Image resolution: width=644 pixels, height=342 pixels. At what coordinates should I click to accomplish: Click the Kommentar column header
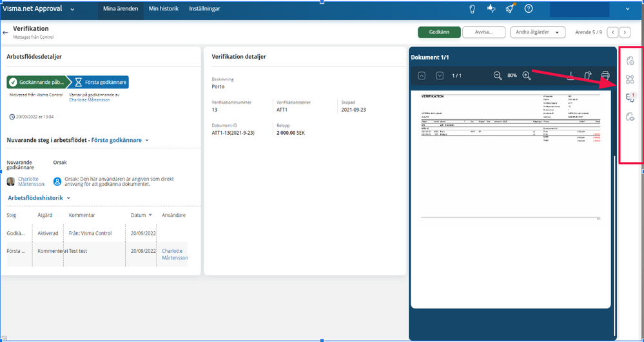pyautogui.click(x=82, y=215)
